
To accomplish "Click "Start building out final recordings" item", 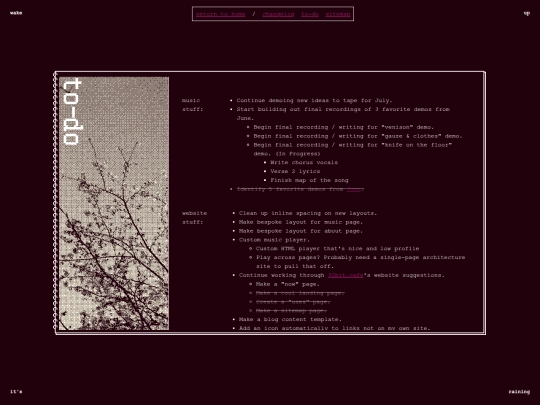I will pos(343,114).
